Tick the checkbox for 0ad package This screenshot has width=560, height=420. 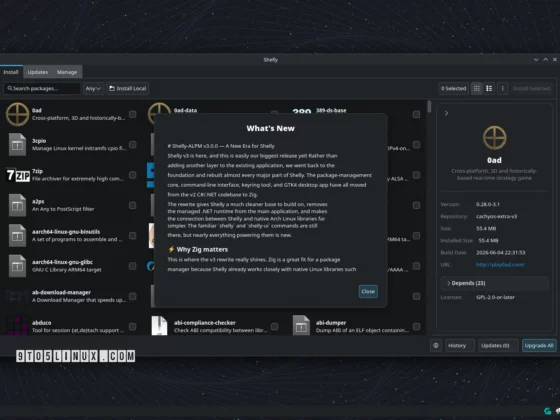(x=132, y=114)
